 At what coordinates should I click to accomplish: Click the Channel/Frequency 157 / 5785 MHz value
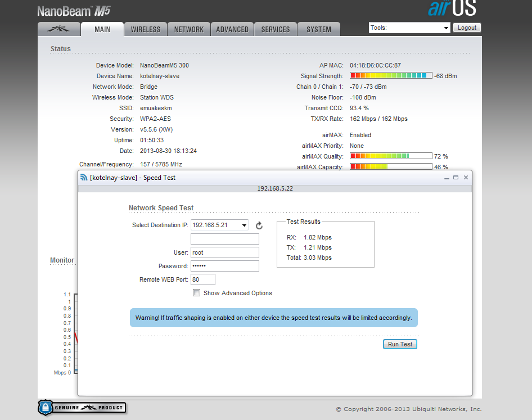[x=161, y=164]
